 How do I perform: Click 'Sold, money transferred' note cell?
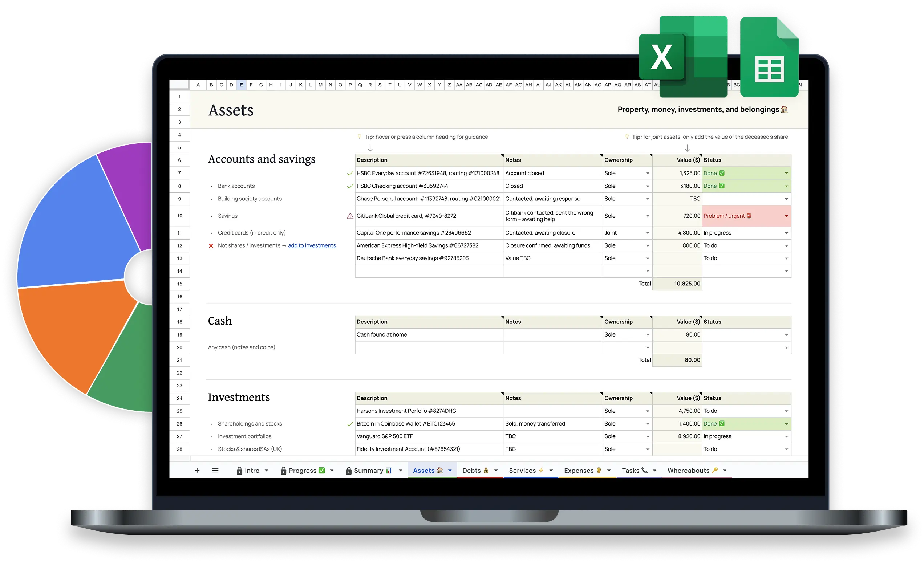(x=553, y=424)
